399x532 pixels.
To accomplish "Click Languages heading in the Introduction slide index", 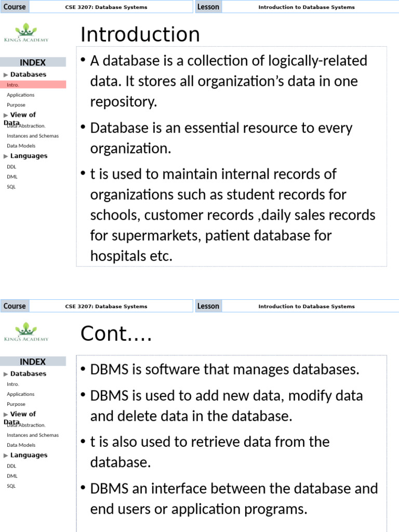I will [x=29, y=156].
